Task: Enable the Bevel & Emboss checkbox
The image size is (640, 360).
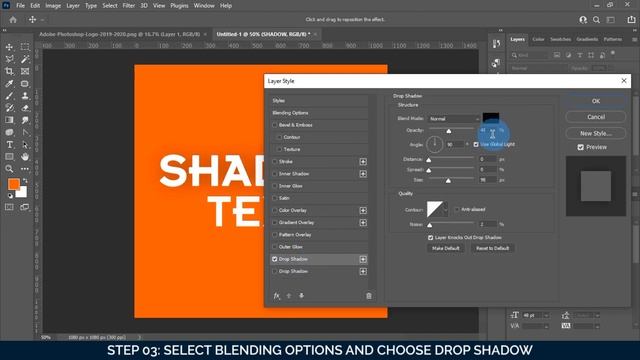Action: point(275,125)
